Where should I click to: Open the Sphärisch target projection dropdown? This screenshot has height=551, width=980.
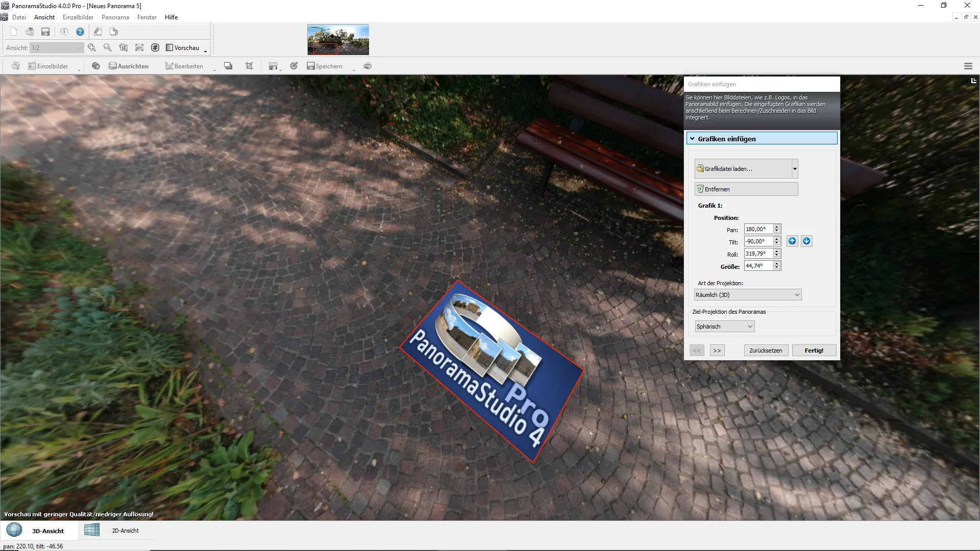pos(724,327)
